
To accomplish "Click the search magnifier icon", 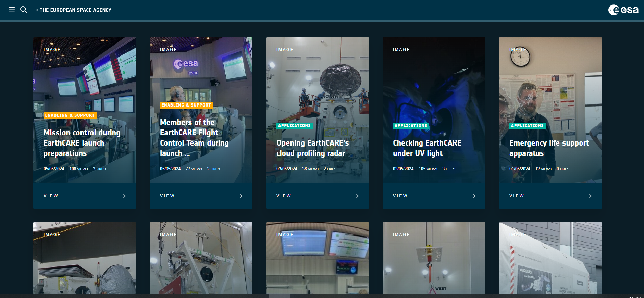I will coord(24,10).
